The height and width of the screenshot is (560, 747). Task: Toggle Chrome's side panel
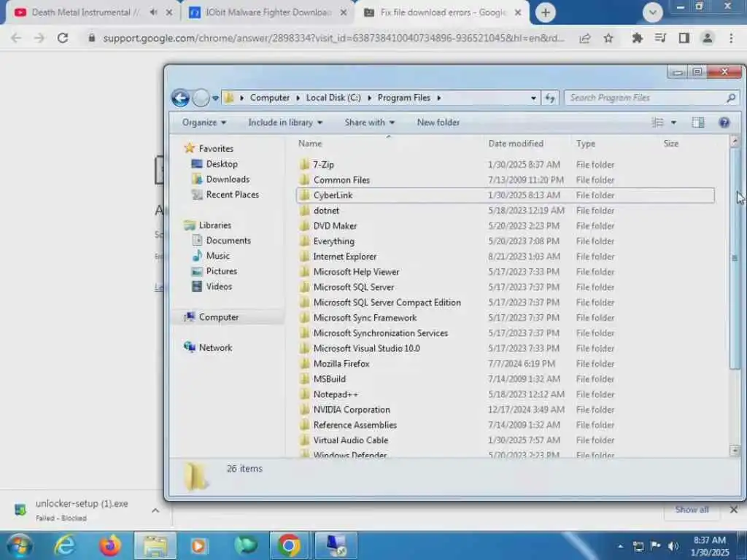click(684, 38)
